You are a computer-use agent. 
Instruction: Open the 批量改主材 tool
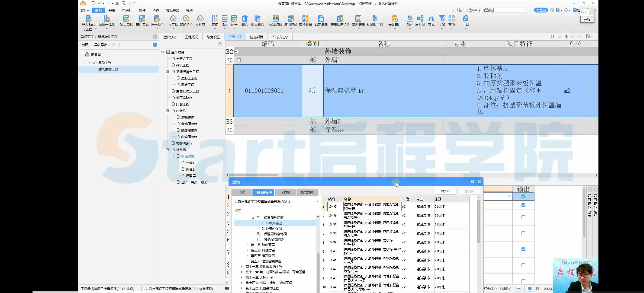coord(375,21)
